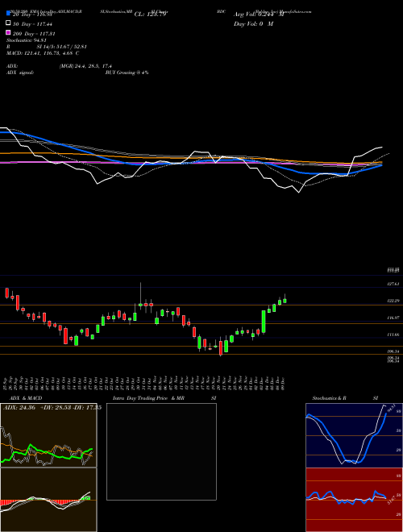The image size is (403, 532).
Task: Click the 'ADX signal:' label
Action: click(x=20, y=73)
